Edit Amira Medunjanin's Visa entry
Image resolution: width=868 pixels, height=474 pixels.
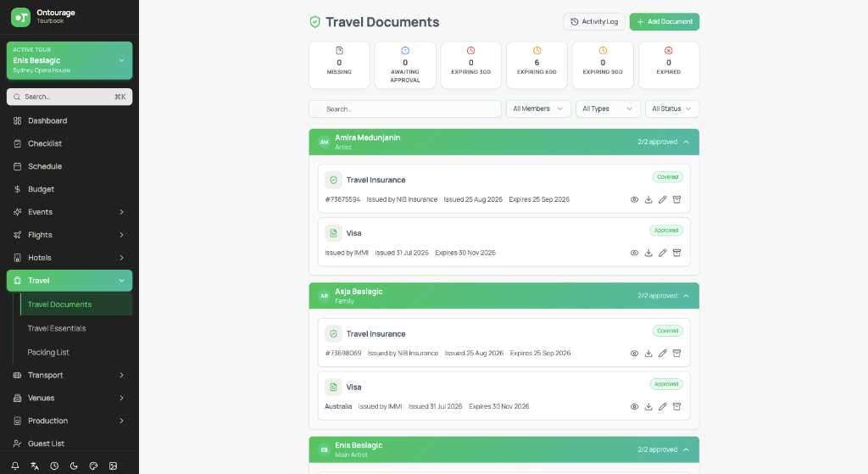click(x=663, y=253)
